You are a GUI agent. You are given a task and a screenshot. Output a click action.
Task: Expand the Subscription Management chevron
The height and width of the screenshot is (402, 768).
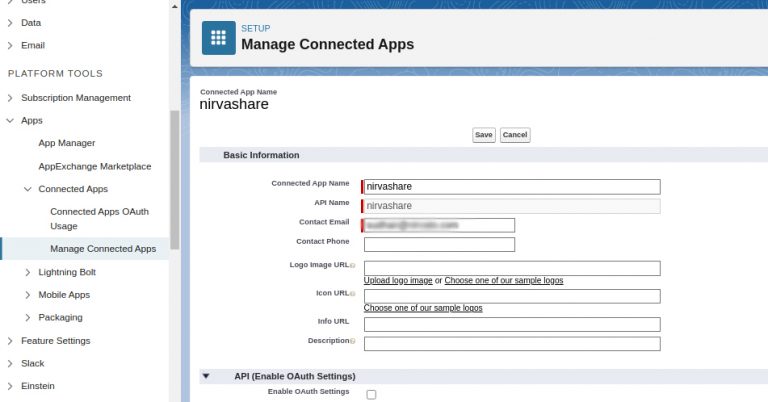coord(10,98)
